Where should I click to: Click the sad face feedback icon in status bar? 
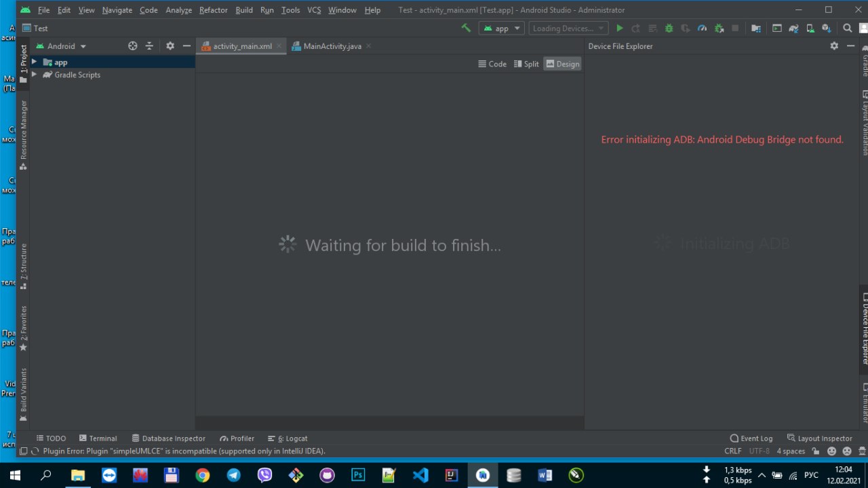pos(847,451)
